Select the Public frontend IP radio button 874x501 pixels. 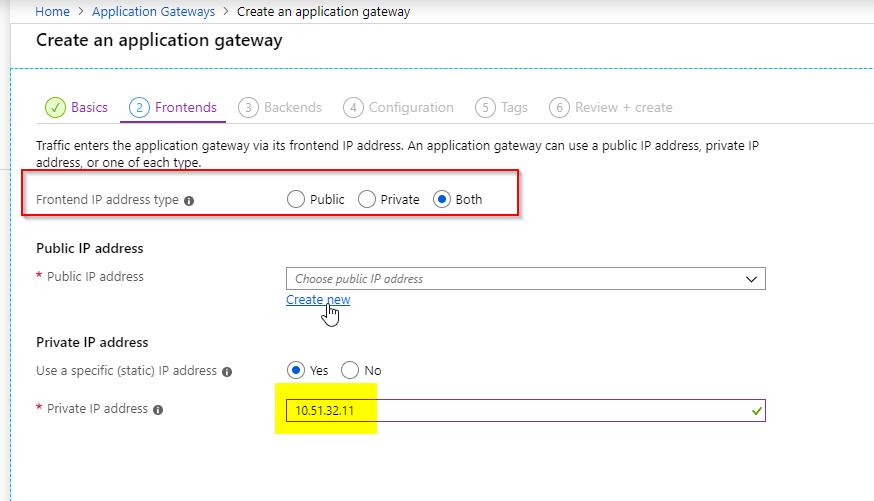point(296,199)
